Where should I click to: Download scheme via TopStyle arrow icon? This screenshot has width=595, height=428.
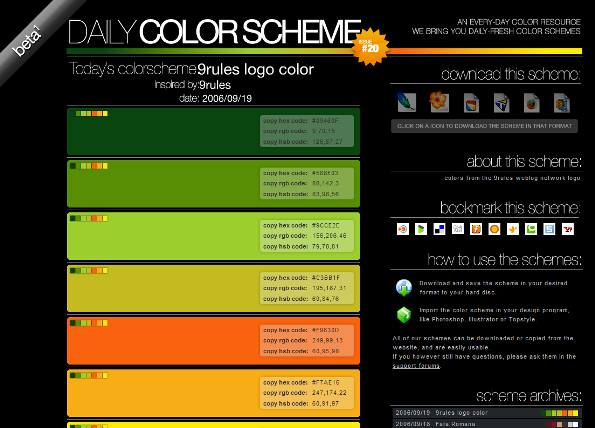(501, 102)
